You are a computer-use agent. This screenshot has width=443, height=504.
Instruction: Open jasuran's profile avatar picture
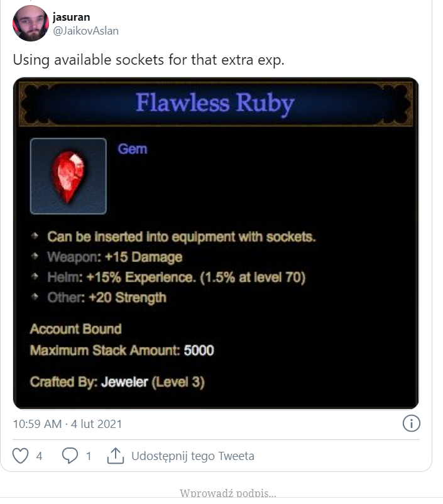(x=30, y=25)
